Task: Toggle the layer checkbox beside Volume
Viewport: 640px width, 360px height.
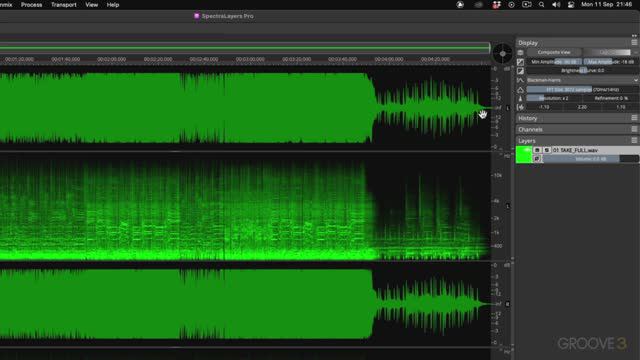Action: (537, 159)
